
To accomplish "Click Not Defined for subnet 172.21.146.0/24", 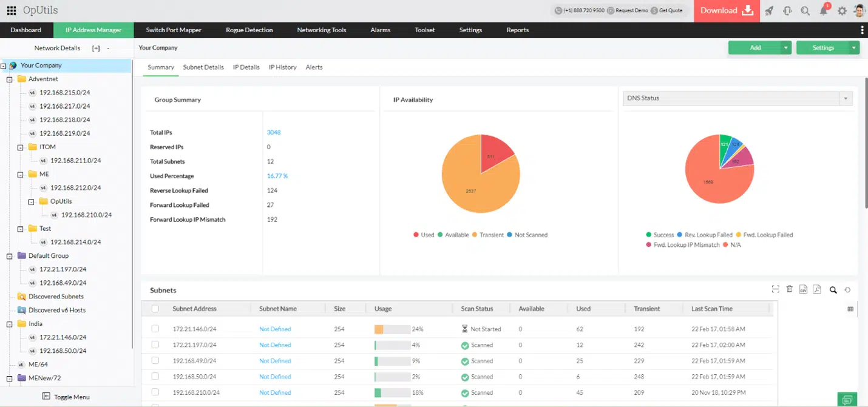I will click(275, 329).
